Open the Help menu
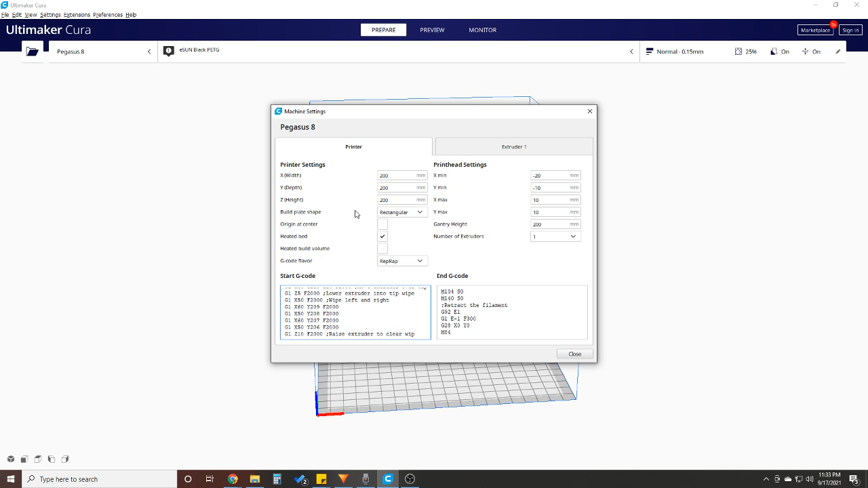 coord(131,15)
